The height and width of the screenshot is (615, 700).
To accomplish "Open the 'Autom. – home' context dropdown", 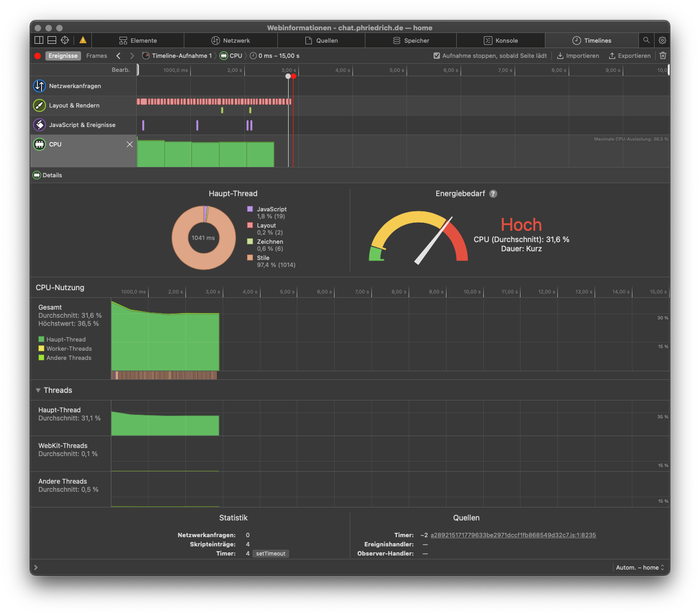I will click(640, 567).
